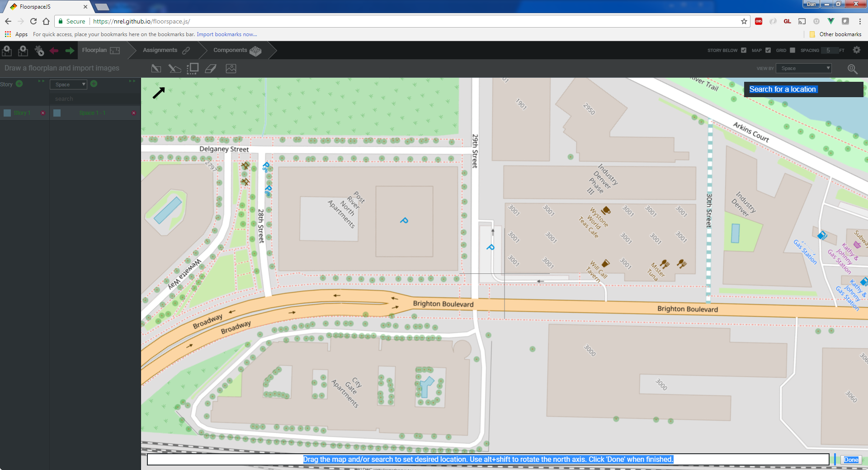Click the zoom-to-fit magnifier icon

point(852,69)
